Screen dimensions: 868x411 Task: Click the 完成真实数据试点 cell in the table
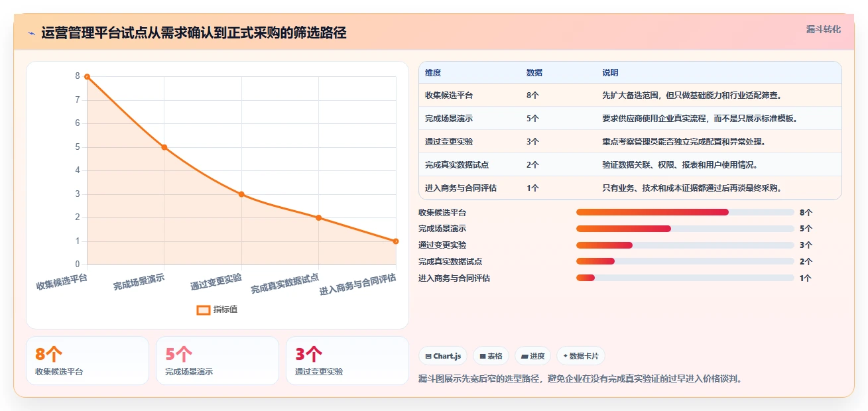coord(457,165)
